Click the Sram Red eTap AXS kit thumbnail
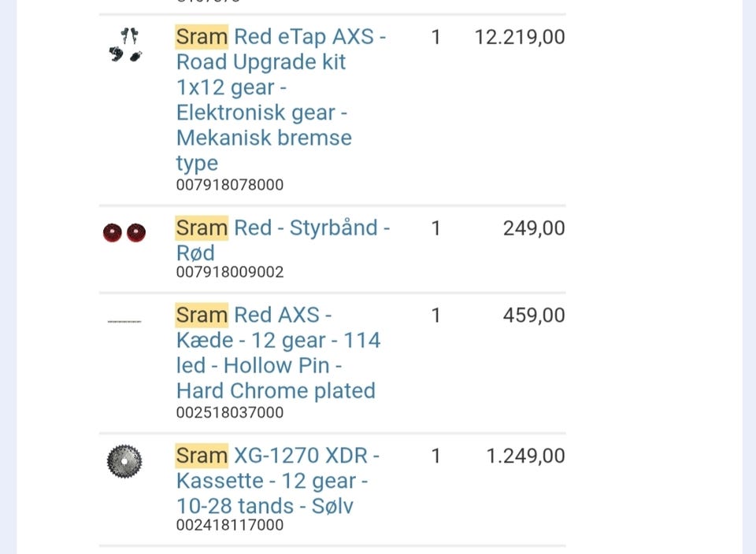This screenshot has width=756, height=554. point(124,46)
